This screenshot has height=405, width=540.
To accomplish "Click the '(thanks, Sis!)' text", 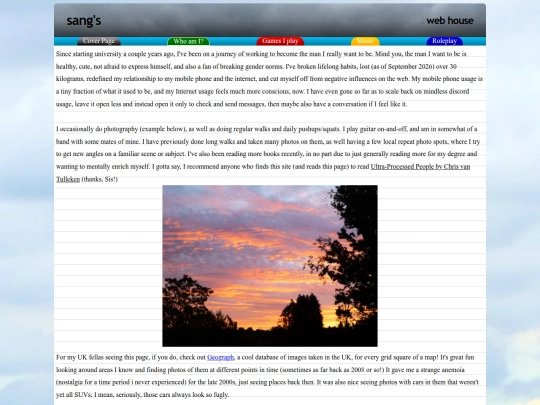I will (x=100, y=179).
